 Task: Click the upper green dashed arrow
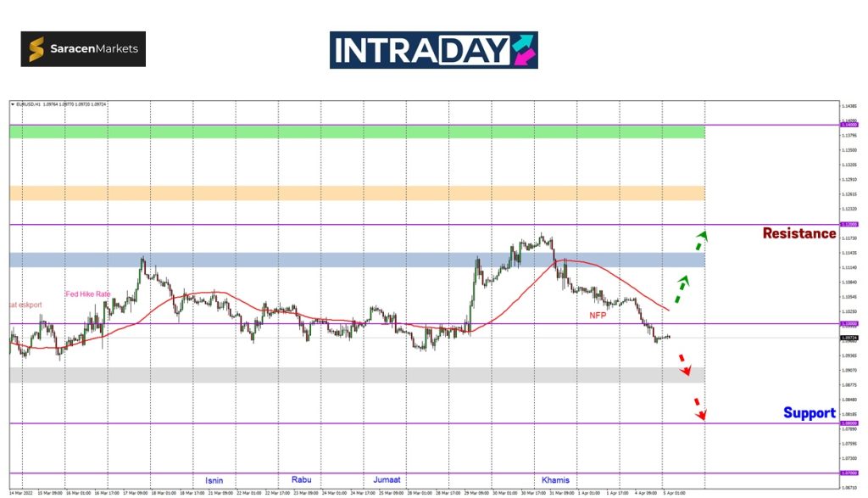(700, 240)
